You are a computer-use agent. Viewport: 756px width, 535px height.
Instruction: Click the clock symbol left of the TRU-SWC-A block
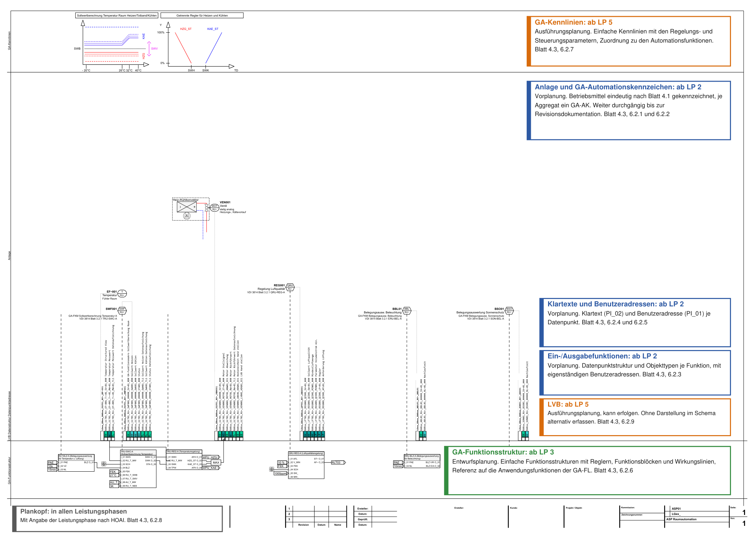click(x=104, y=464)
